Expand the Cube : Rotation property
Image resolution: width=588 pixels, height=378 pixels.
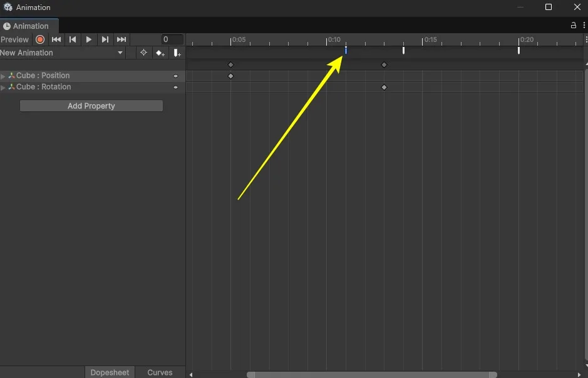[3, 87]
